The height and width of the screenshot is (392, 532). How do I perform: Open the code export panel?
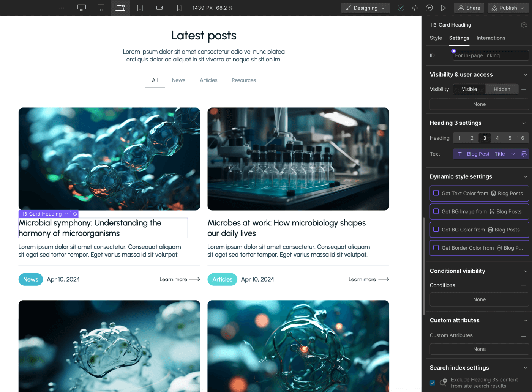pyautogui.click(x=415, y=8)
